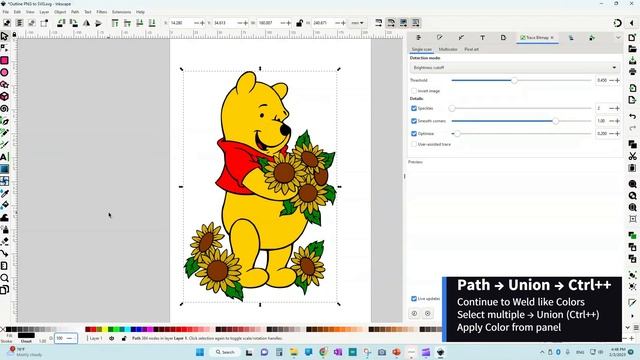Image resolution: width=640 pixels, height=360 pixels.
Task: Select the 3D Box tool
Action: [x=4, y=96]
